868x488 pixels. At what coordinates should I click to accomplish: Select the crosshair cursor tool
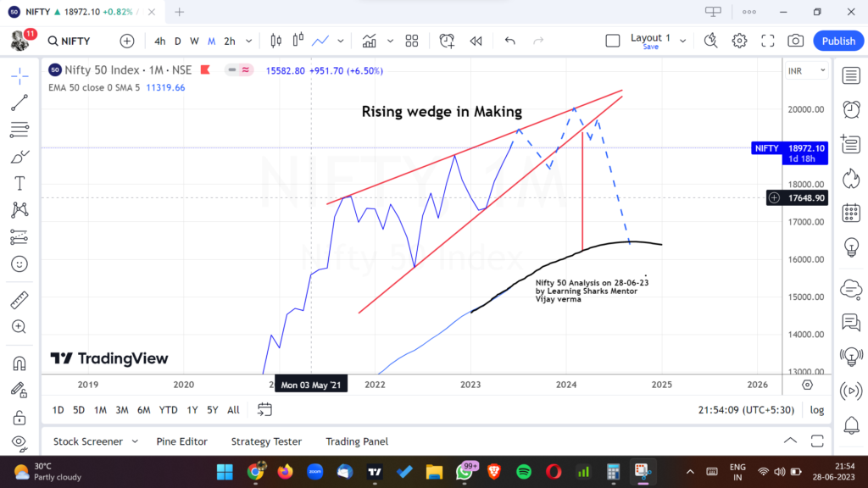pos(19,75)
